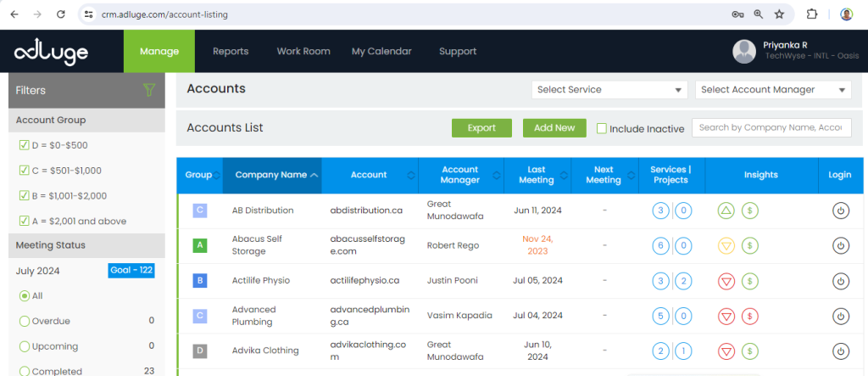
Task: Sort table by Company Name column
Action: pos(272,175)
